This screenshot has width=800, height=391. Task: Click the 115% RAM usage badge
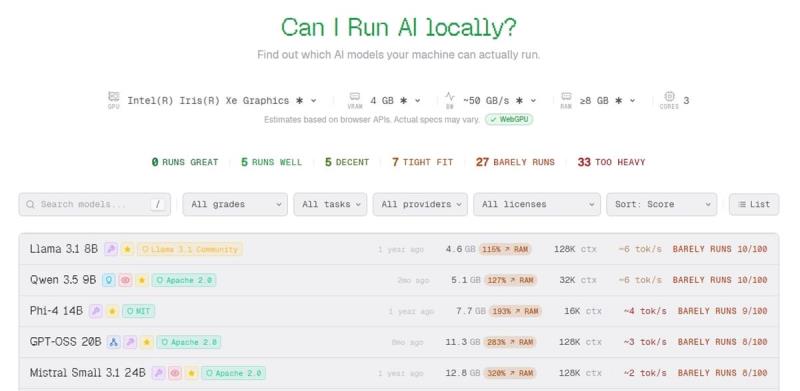[505, 249]
